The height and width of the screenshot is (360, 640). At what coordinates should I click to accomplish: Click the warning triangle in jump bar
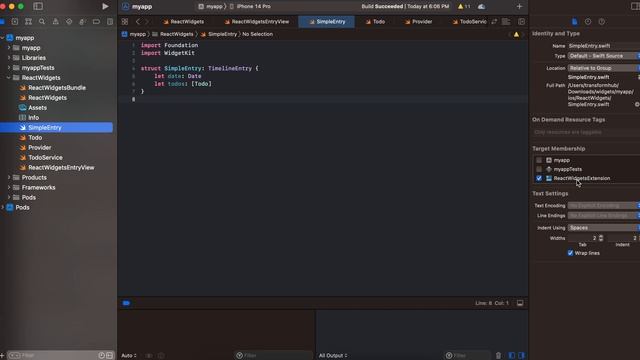click(x=516, y=35)
